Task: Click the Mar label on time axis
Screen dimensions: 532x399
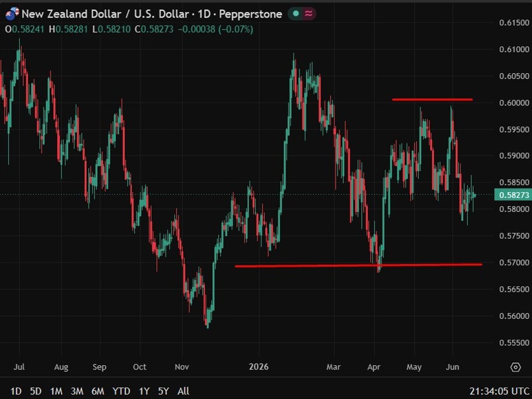Action: (333, 367)
